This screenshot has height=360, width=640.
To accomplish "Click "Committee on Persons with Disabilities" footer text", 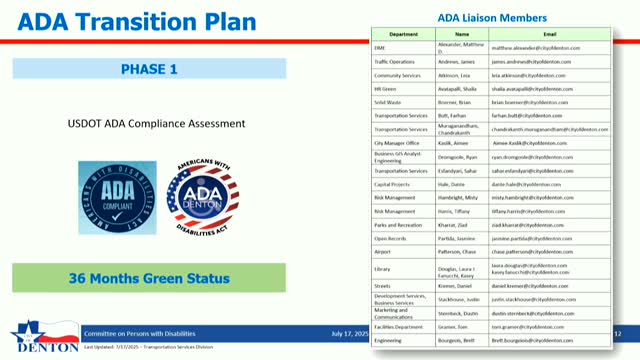I will [x=140, y=334].
